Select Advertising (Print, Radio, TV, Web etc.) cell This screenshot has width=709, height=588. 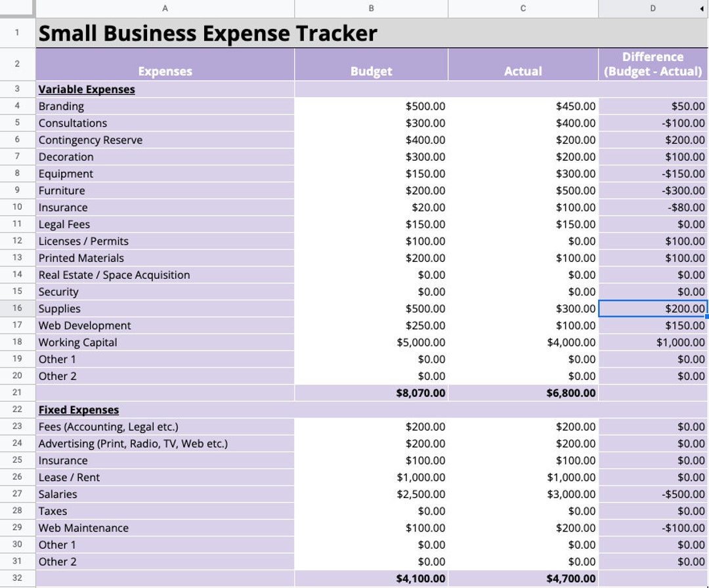coord(165,444)
